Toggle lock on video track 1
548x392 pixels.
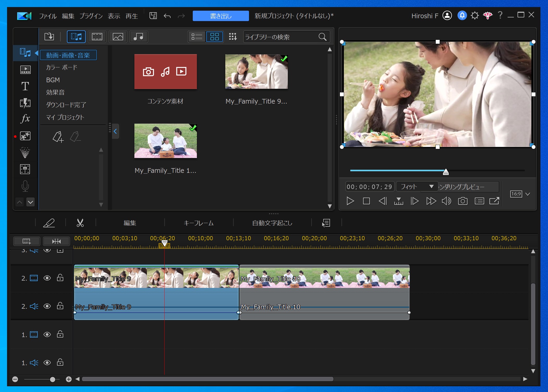60,334
